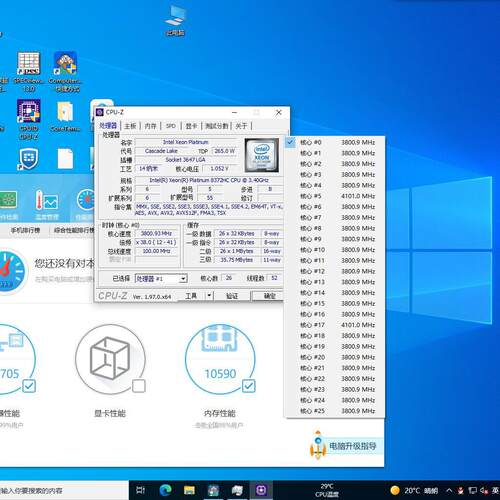This screenshot has width=500, height=500.
Task: Open the benchmark app taskbar button
Action: click(x=213, y=490)
